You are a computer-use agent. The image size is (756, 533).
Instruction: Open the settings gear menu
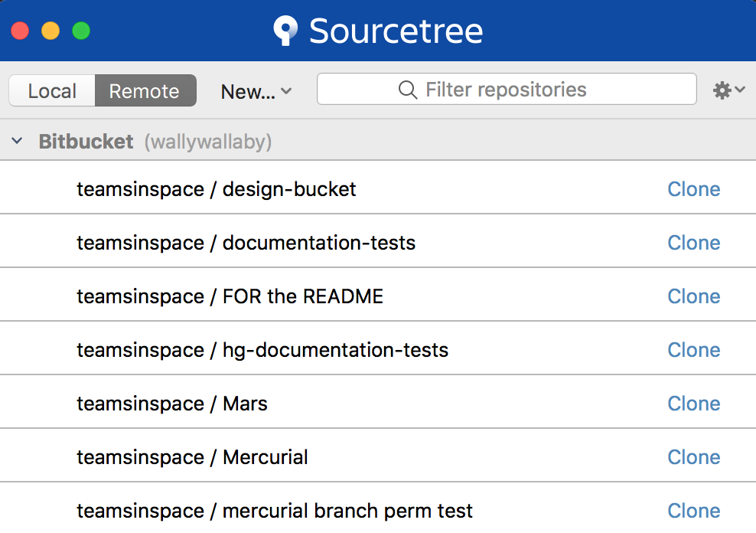pos(728,90)
